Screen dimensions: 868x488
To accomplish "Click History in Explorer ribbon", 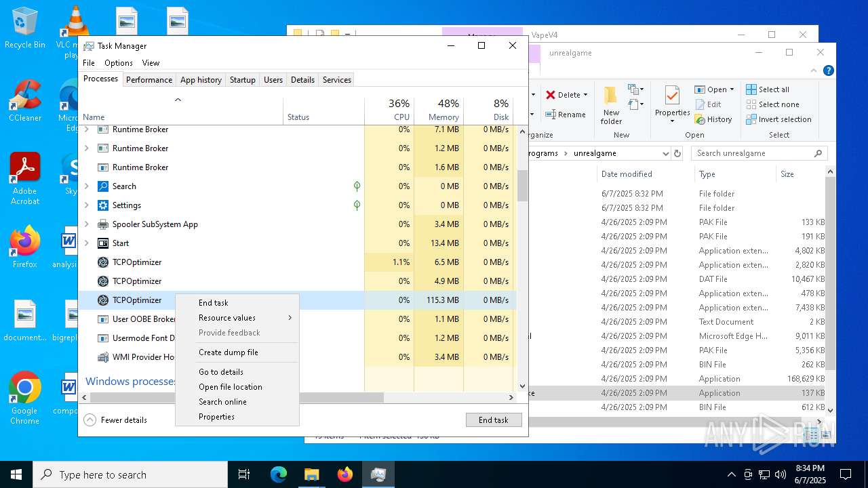I will point(713,119).
